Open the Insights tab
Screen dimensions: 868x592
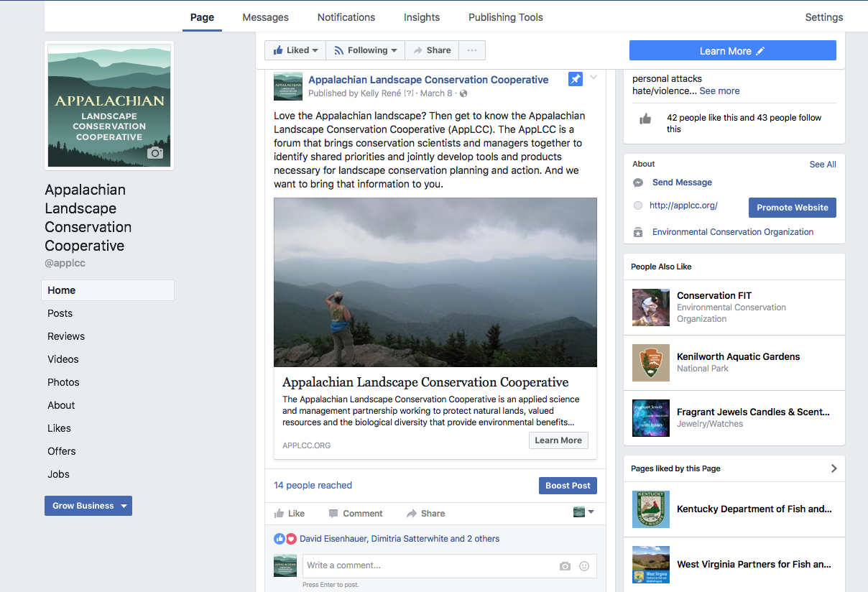pos(422,17)
